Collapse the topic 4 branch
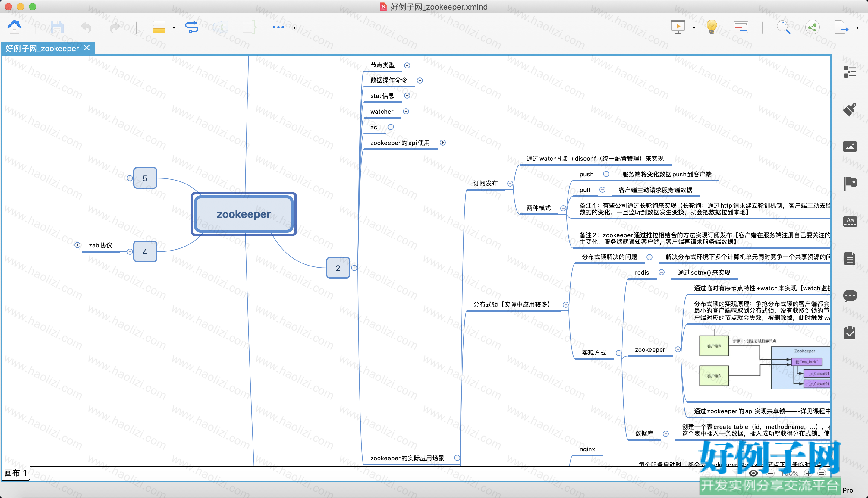This screenshot has width=868, height=498. [x=130, y=252]
